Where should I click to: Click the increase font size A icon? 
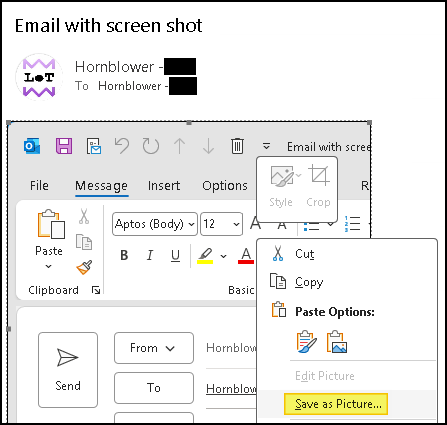point(256,223)
